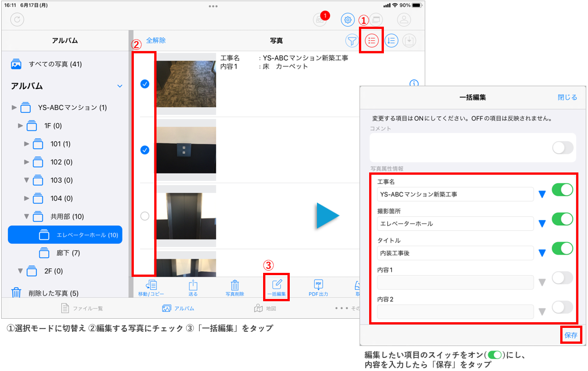
Task: Tap 全解除 to deselect all
Action: pos(156,41)
